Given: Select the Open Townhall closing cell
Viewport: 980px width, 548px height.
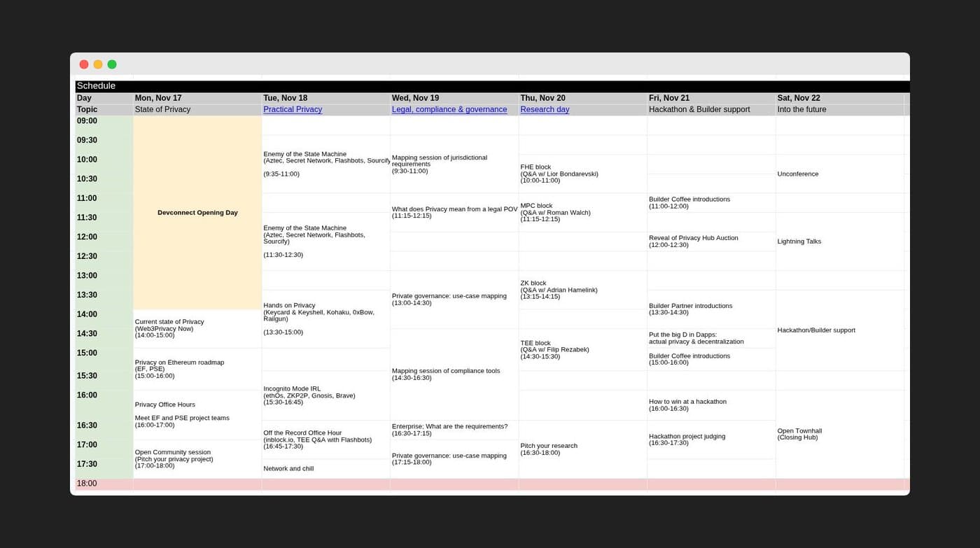Looking at the screenshot, I should pyautogui.click(x=799, y=434).
